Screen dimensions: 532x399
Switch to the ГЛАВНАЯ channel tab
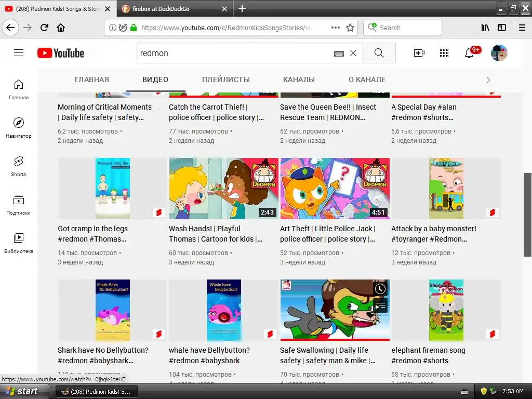92,79
